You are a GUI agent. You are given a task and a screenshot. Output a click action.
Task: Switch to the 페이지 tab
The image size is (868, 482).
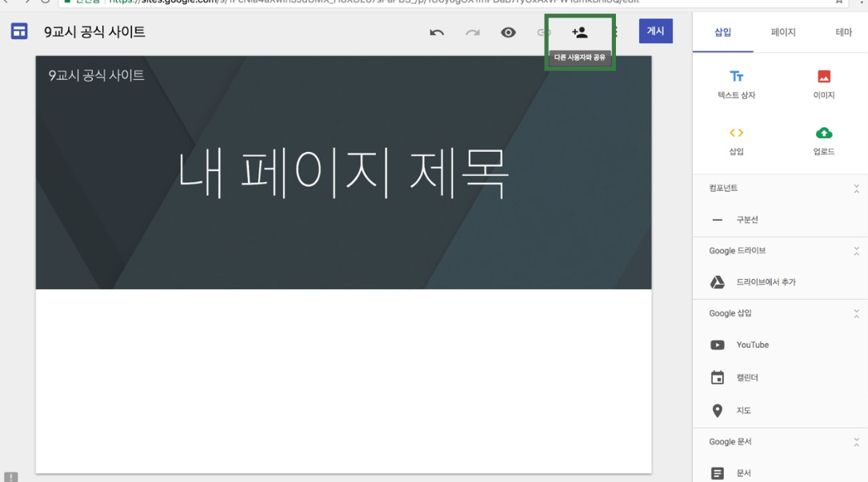tap(782, 32)
